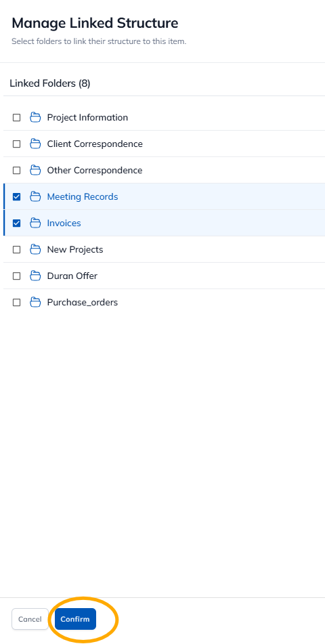Image resolution: width=325 pixels, height=644 pixels.
Task: Click the Other Correspondence folder icon
Action: [x=35, y=170]
